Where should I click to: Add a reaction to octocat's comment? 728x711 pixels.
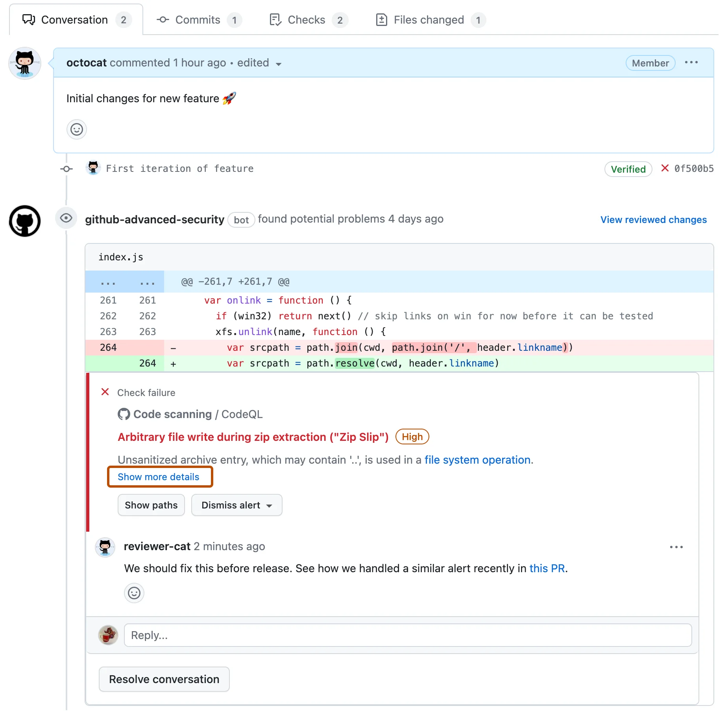[x=76, y=129]
